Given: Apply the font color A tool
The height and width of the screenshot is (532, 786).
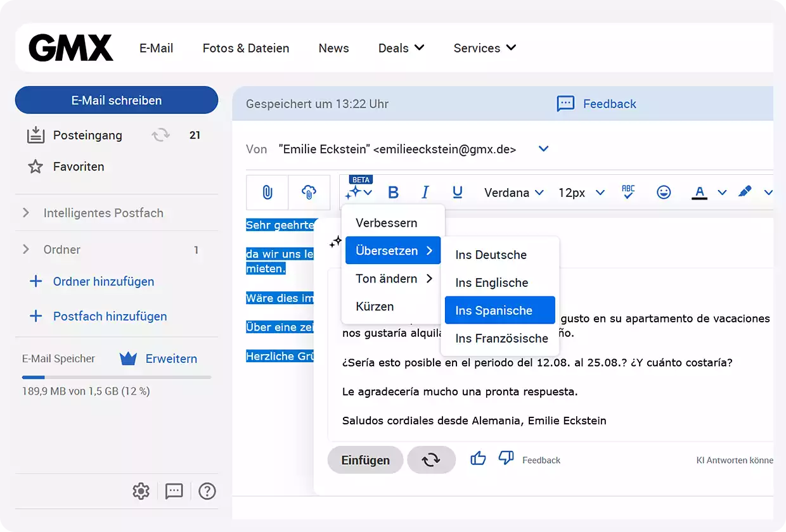Looking at the screenshot, I should coord(699,193).
